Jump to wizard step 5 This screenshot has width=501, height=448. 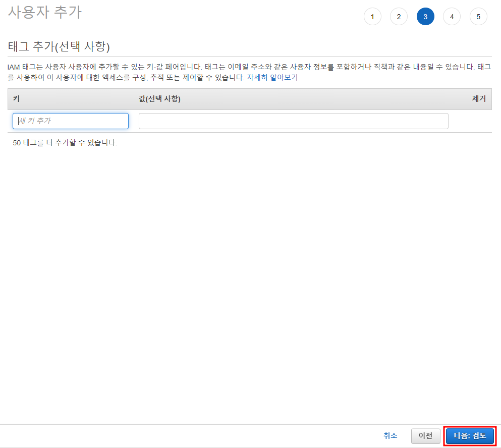[x=478, y=17]
